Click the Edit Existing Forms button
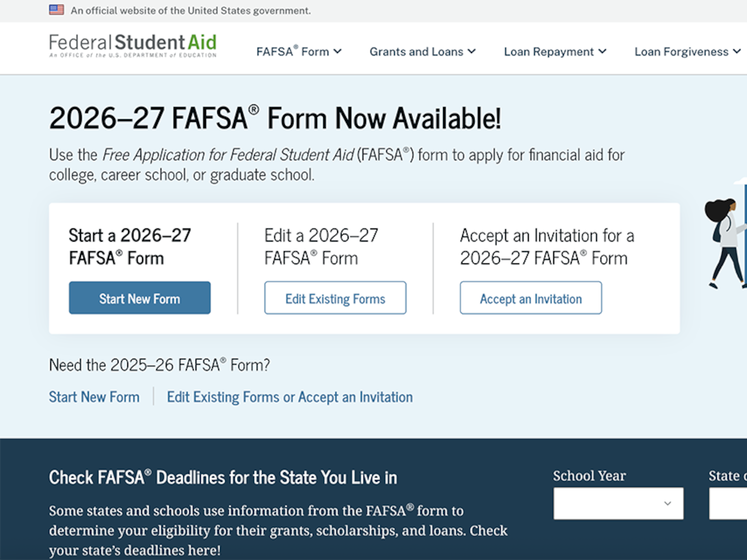Image resolution: width=747 pixels, height=560 pixels. click(335, 298)
